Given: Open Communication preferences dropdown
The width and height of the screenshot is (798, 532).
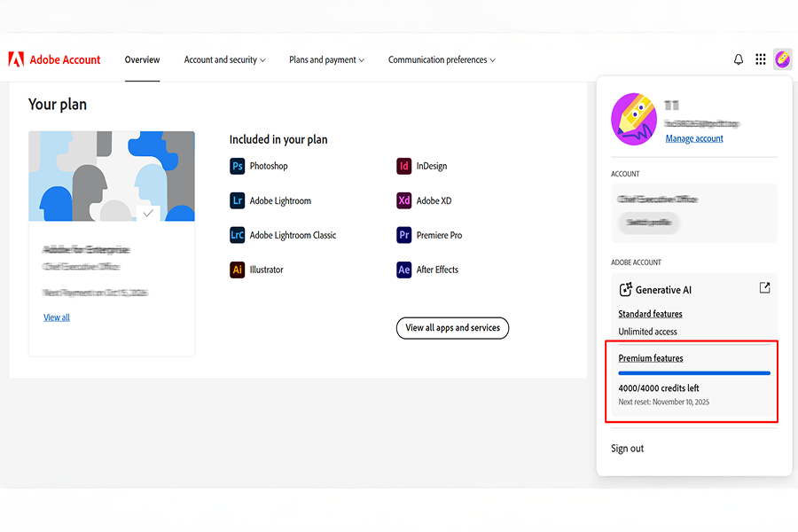Looking at the screenshot, I should (x=442, y=60).
